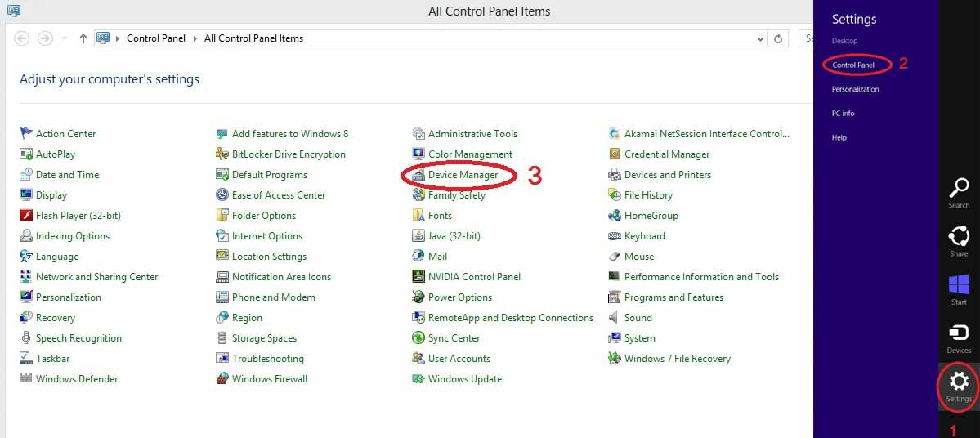Screen dimensions: 980x438
Task: Click the Credential Manager safe icon
Action: (614, 154)
